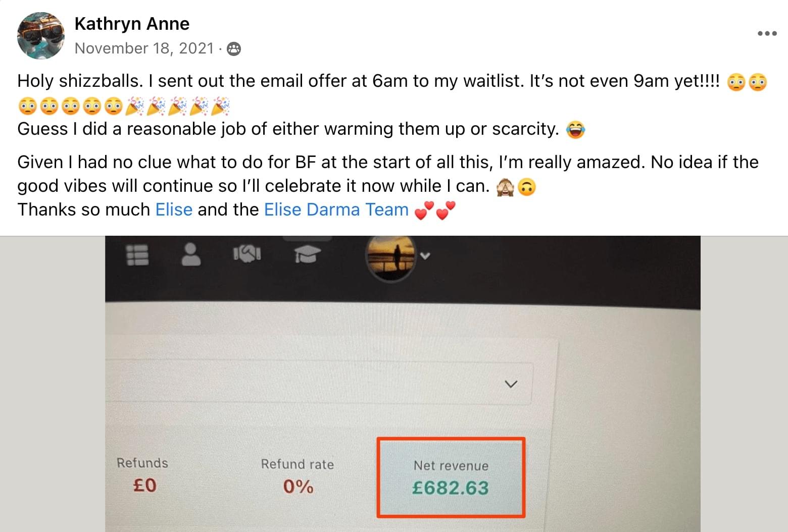Viewport: 788px width, 532px height.
Task: Open the post options three-dot menu
Action: click(767, 34)
